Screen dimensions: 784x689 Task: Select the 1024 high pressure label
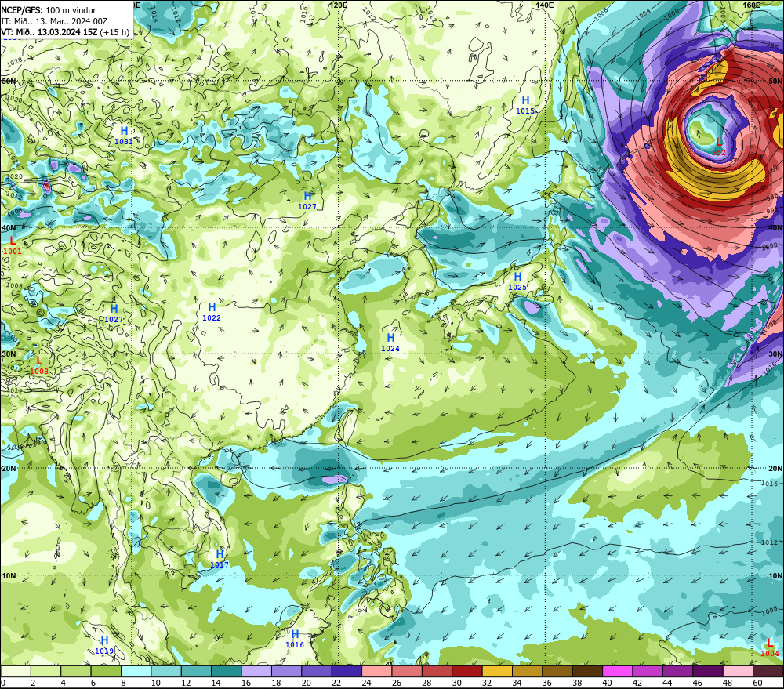point(390,349)
